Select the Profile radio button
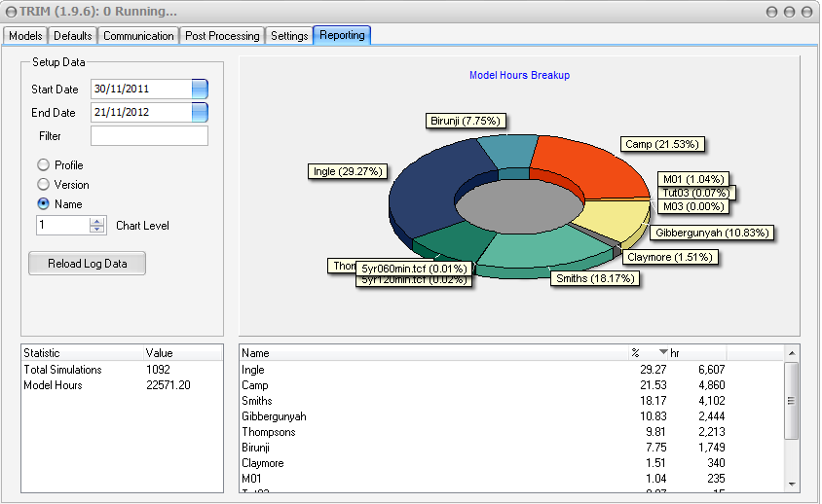Viewport: 822px width, 504px height. [x=44, y=165]
